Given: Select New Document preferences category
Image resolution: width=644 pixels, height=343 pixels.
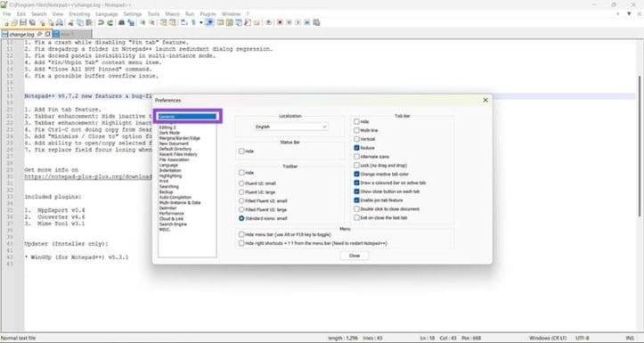Looking at the screenshot, I should point(175,143).
